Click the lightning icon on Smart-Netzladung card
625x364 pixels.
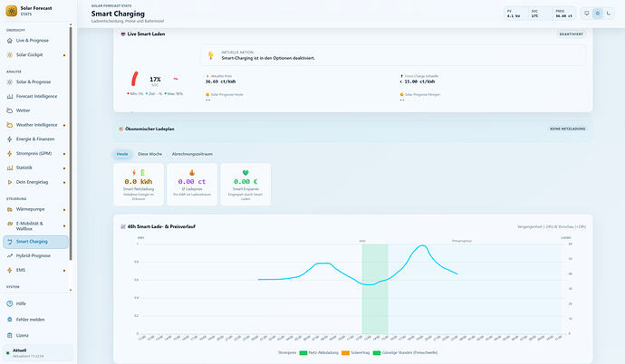click(x=134, y=172)
